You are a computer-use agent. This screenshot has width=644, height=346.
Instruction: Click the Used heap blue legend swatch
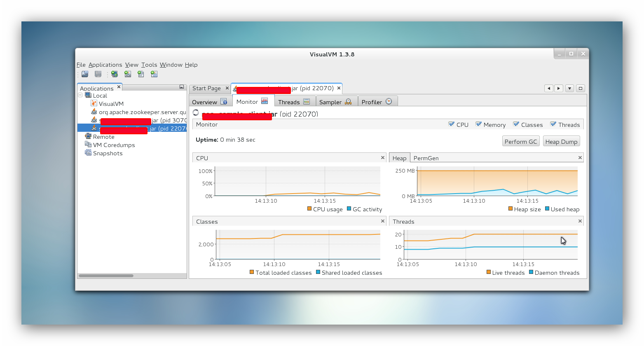pyautogui.click(x=547, y=208)
